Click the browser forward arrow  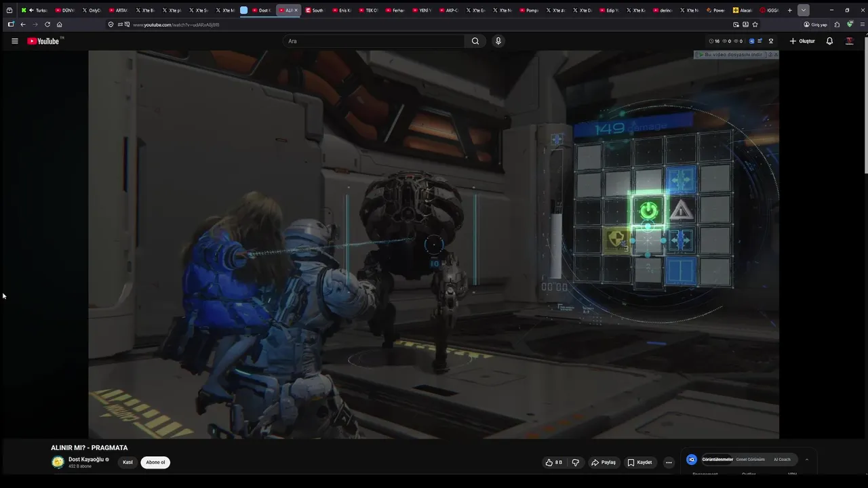pos(35,24)
